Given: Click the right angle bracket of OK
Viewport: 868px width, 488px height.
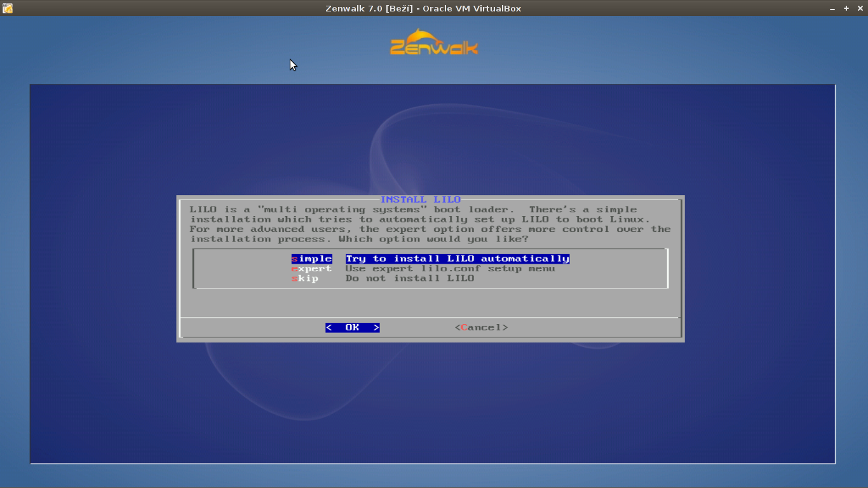Looking at the screenshot, I should point(376,328).
